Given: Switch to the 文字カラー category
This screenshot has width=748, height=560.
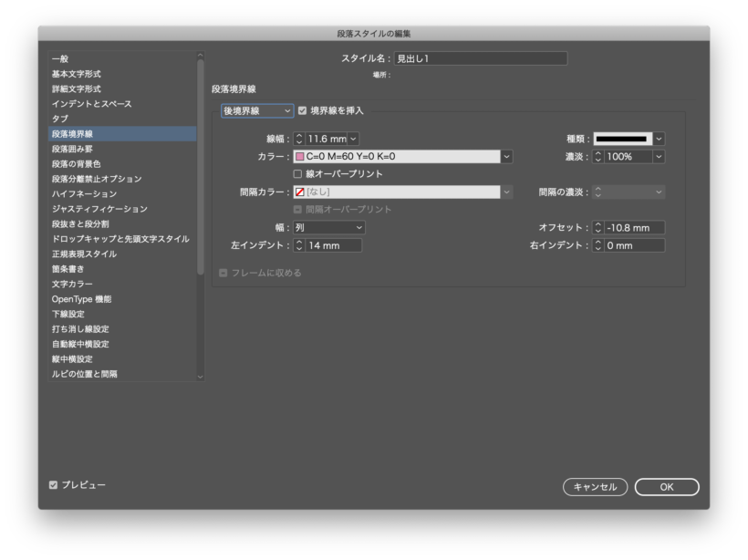Looking at the screenshot, I should 72,284.
